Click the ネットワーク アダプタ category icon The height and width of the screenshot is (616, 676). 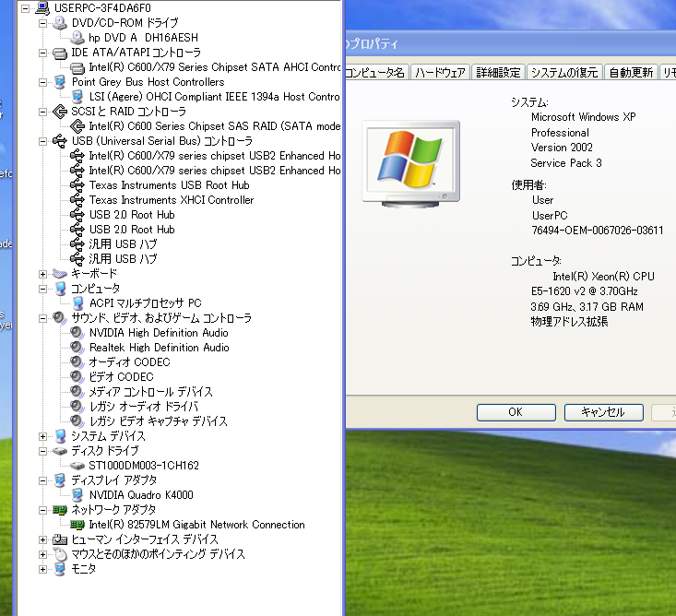[60, 510]
